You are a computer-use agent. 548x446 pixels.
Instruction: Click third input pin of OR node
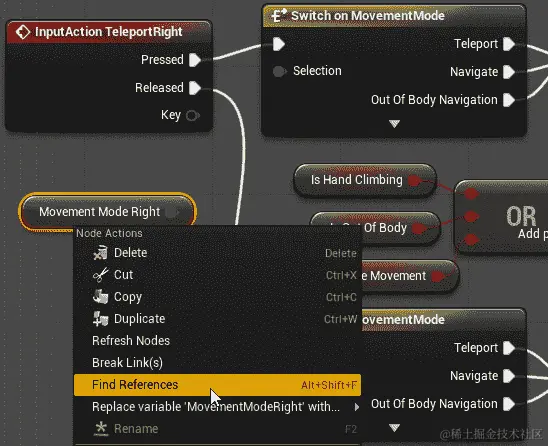[471, 239]
